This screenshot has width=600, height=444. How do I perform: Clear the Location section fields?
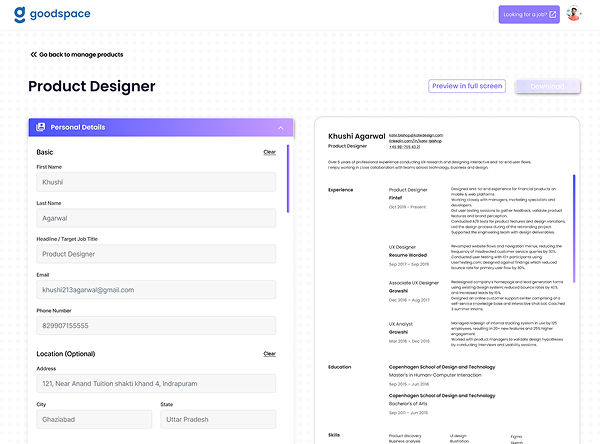(269, 354)
